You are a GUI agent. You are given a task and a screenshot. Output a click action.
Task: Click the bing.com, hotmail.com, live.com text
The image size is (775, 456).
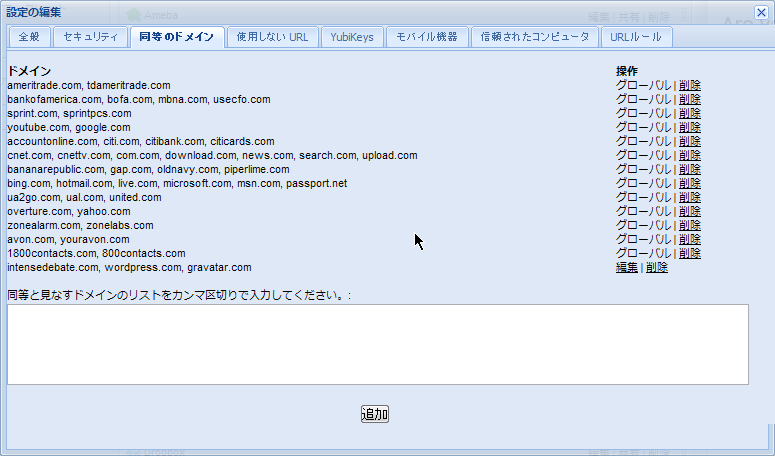(x=177, y=183)
